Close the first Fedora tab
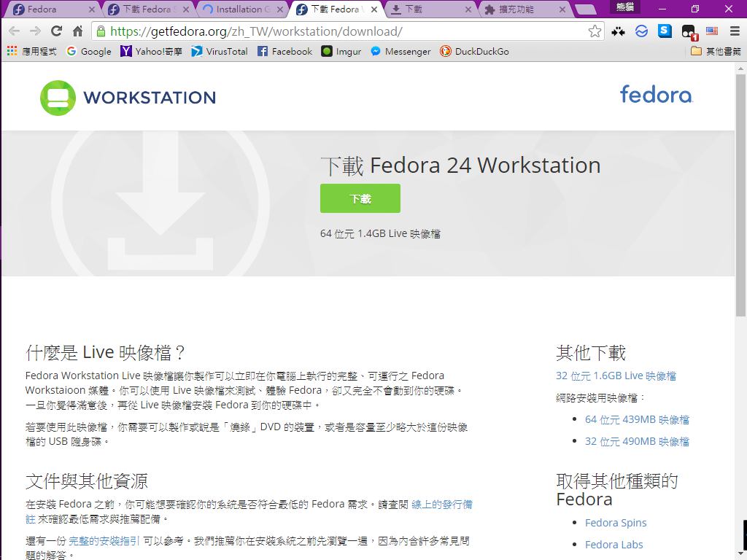747x560 pixels. (92, 9)
